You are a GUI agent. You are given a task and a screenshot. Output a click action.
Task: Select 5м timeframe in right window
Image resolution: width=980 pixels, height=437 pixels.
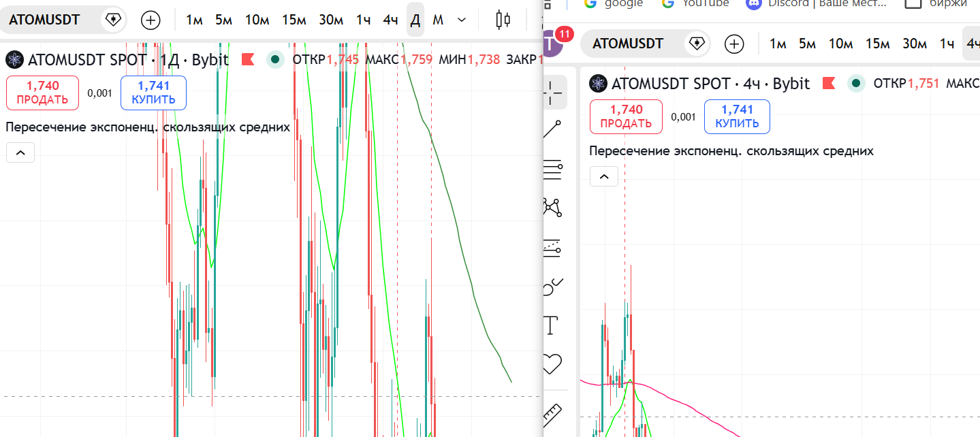pos(807,44)
